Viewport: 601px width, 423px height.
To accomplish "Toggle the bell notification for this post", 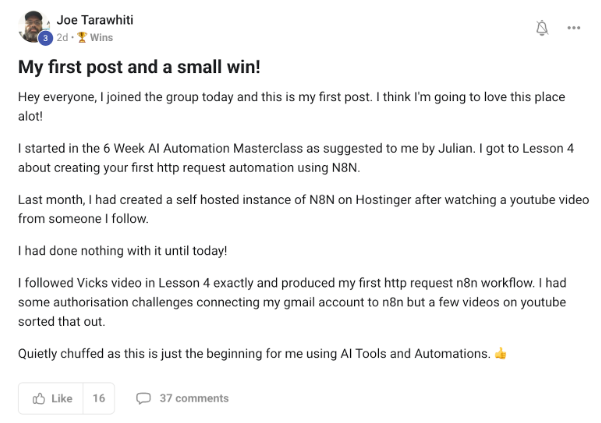I will (x=542, y=28).
